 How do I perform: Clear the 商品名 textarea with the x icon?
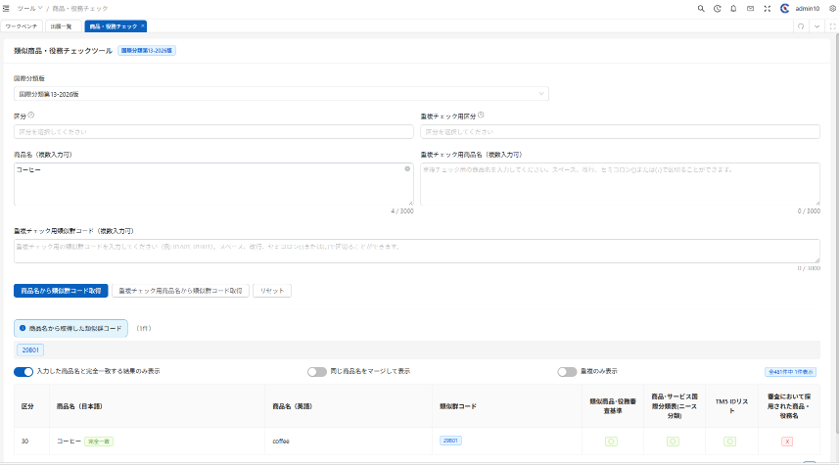tap(407, 169)
